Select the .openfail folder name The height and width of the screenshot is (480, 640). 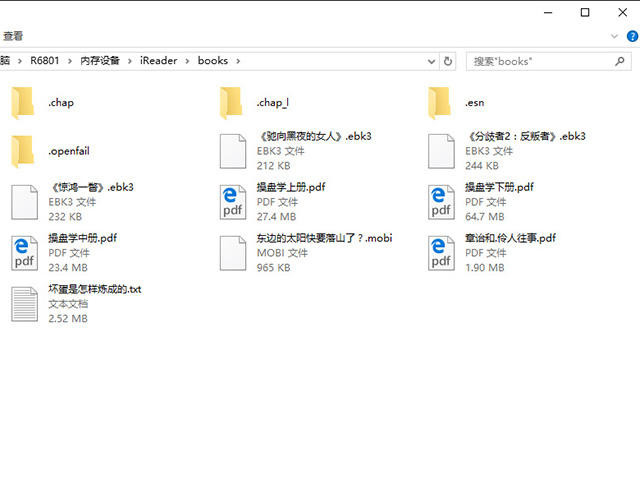[69, 151]
